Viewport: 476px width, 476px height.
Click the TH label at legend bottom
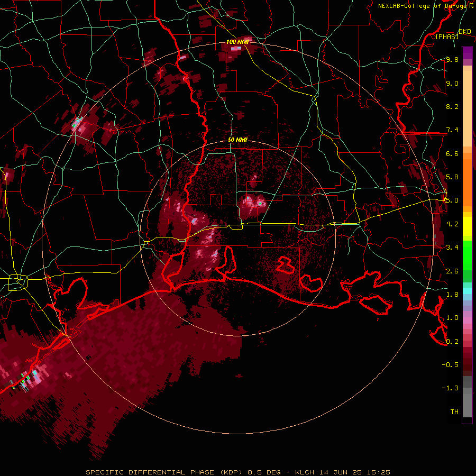click(454, 412)
